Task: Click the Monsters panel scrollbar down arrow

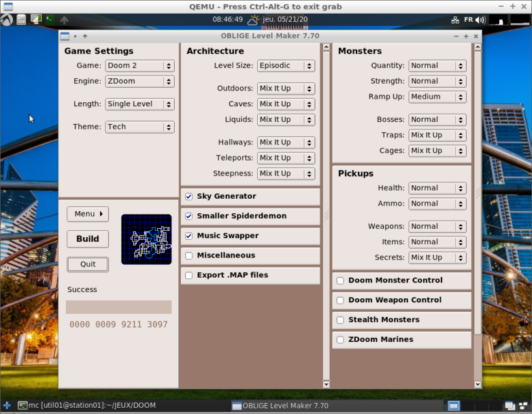Action: click(478, 385)
